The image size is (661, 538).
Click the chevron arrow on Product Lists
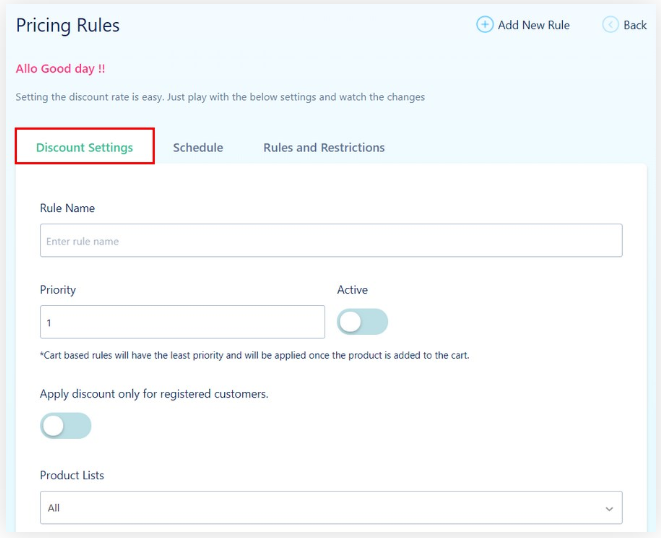pos(610,509)
